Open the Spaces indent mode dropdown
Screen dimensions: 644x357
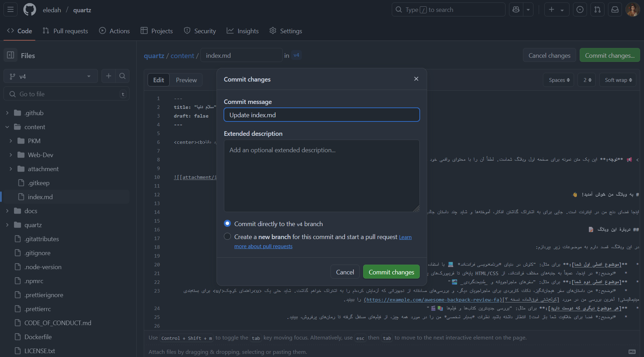(x=559, y=80)
